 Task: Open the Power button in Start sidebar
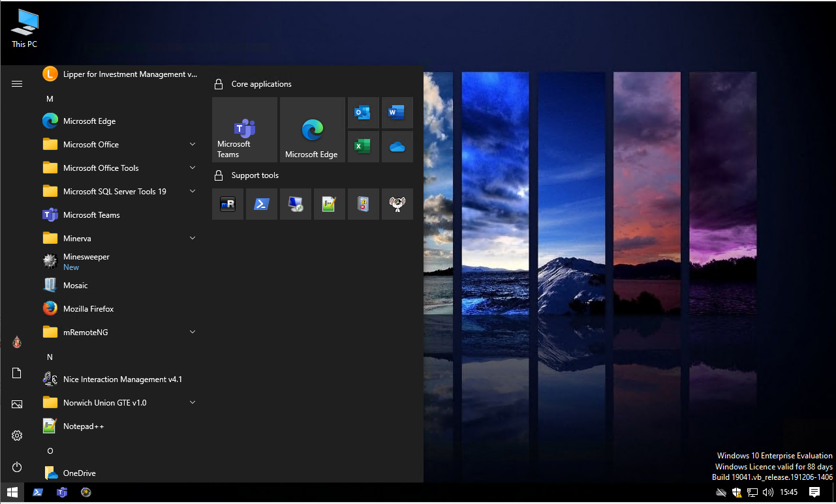pyautogui.click(x=17, y=467)
